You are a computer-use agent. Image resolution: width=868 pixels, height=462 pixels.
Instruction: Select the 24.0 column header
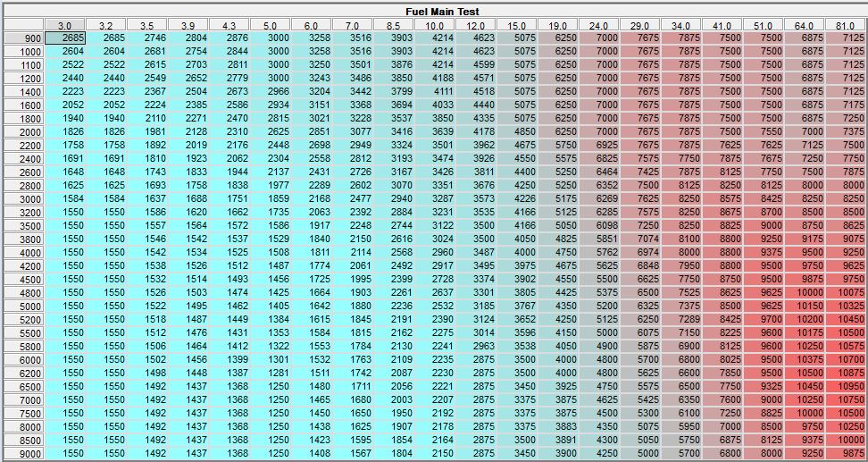(599, 25)
